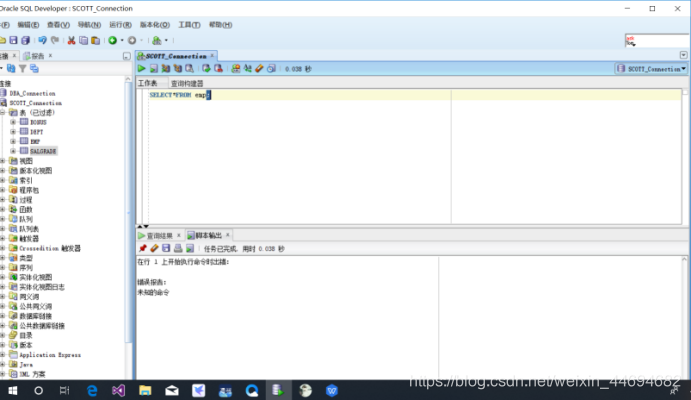Open dropdown arrow next to back button
The height and width of the screenshot is (400, 691).
(x=122, y=41)
